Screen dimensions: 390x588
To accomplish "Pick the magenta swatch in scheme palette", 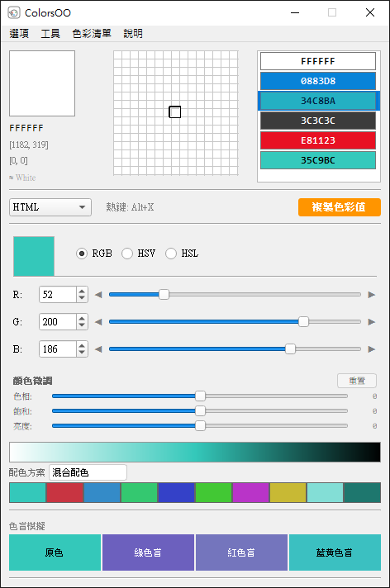I will pyautogui.click(x=250, y=493).
